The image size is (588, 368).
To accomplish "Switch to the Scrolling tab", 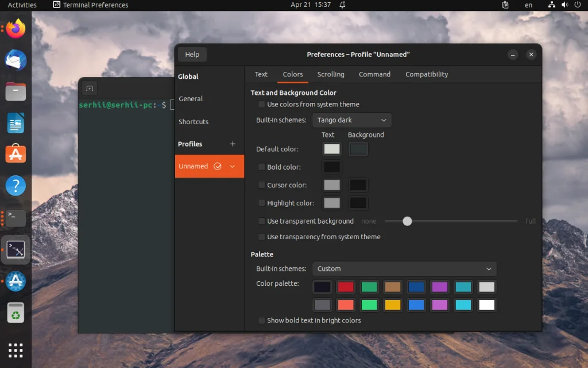I will [x=331, y=74].
